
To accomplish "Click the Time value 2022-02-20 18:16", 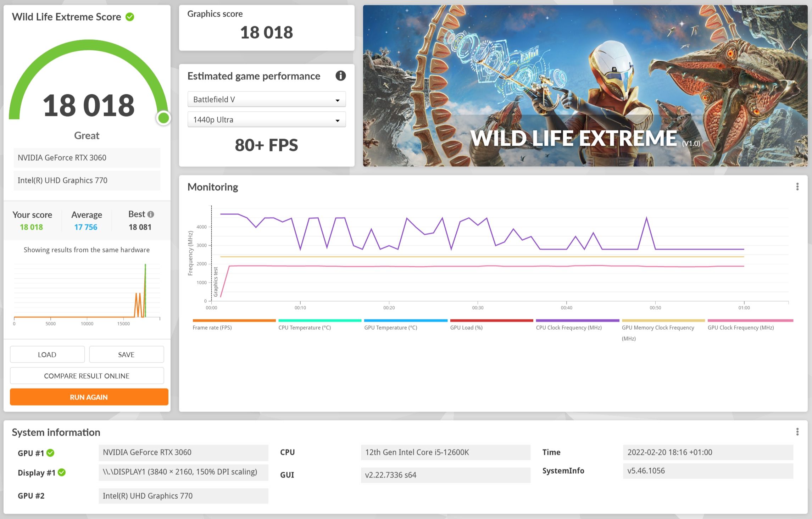I will click(708, 452).
